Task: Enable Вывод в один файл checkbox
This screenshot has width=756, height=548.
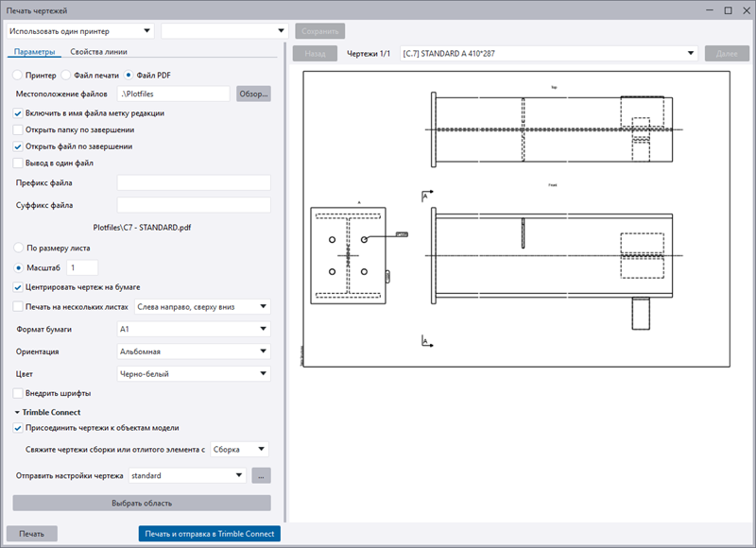Action: coord(18,163)
